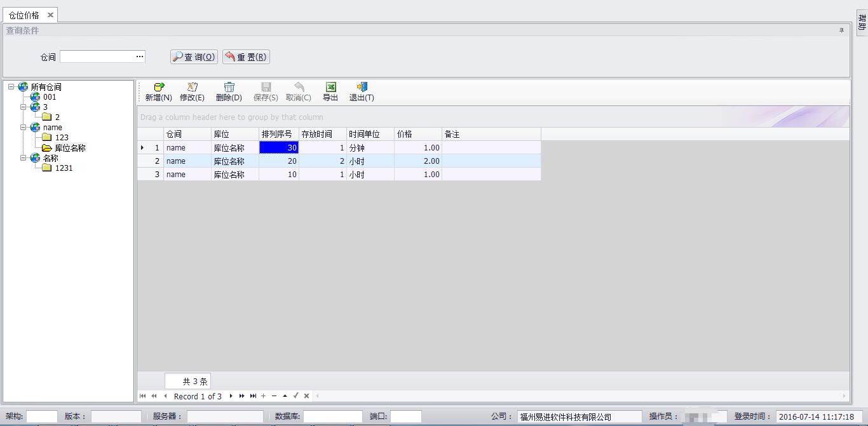Screen dimensions: 868x426
Task: Select the 仓位价格 tab
Action: (24, 15)
